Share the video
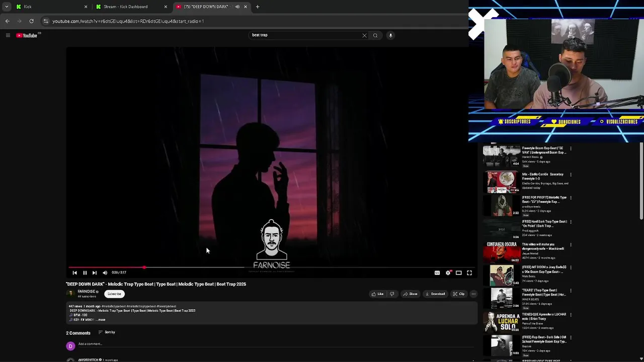Screen dimensions: 644x362 tap(410, 294)
